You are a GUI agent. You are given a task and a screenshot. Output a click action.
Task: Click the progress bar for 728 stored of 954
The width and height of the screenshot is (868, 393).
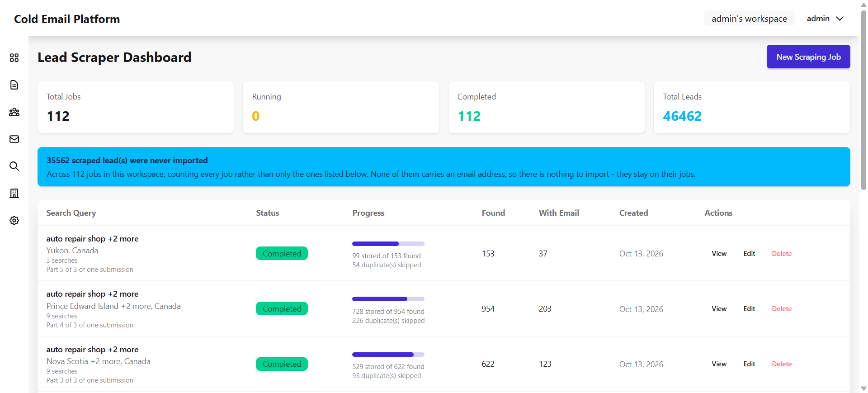coord(388,299)
